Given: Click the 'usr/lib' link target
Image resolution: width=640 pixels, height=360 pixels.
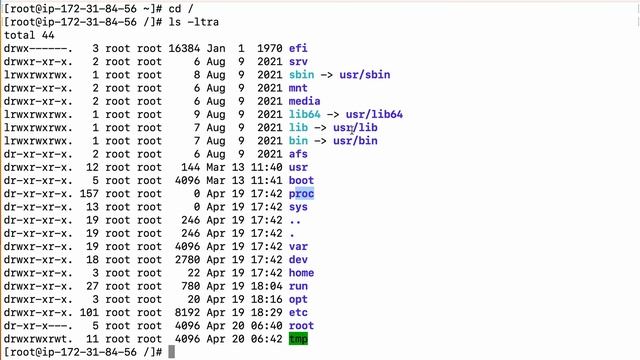Looking at the screenshot, I should pyautogui.click(x=355, y=128).
